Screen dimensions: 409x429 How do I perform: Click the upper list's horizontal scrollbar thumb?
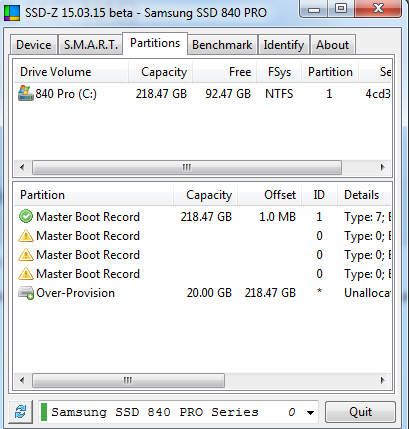point(187,167)
